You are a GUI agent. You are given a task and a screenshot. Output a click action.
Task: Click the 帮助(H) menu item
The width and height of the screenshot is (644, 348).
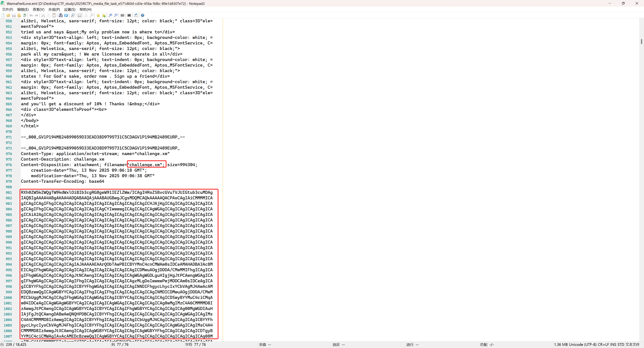pyautogui.click(x=85, y=10)
